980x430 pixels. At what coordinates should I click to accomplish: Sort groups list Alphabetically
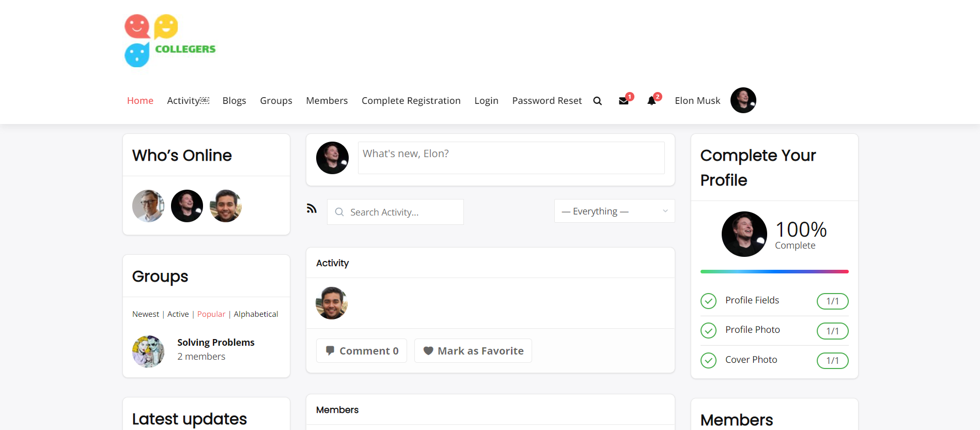tap(256, 314)
